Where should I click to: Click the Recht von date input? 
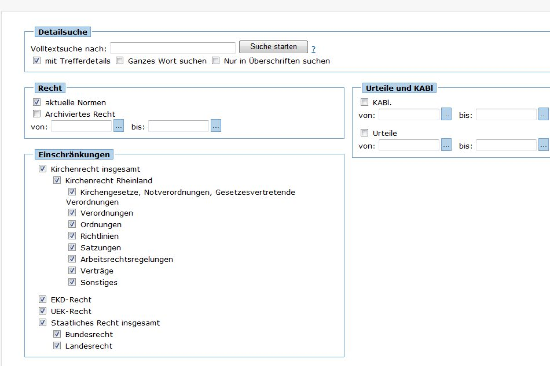81,126
